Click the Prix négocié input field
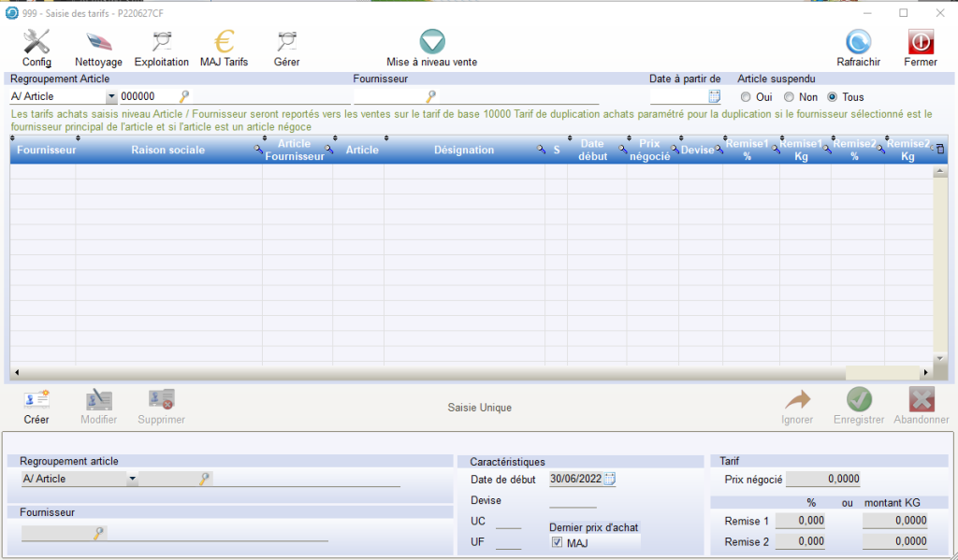 coord(822,480)
